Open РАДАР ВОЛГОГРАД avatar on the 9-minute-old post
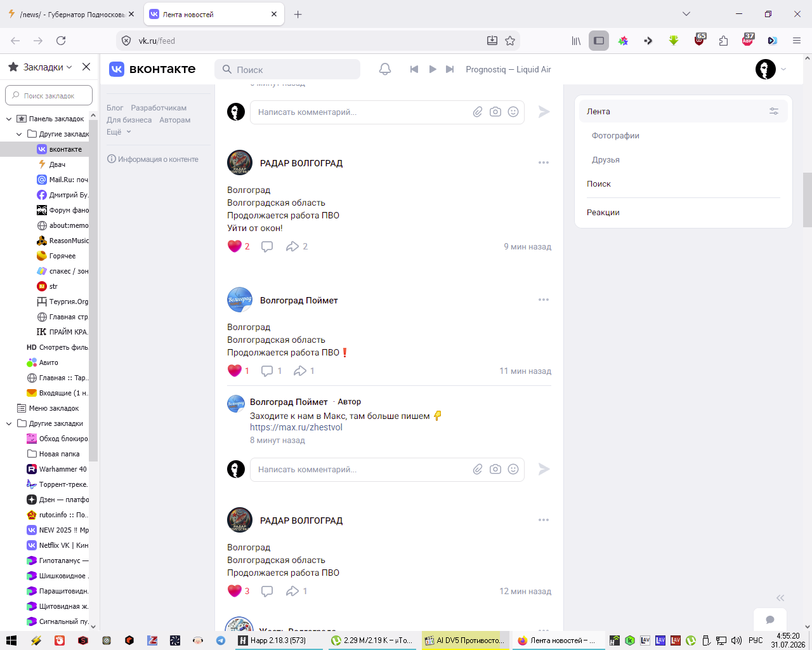The image size is (812, 650). pyautogui.click(x=240, y=162)
